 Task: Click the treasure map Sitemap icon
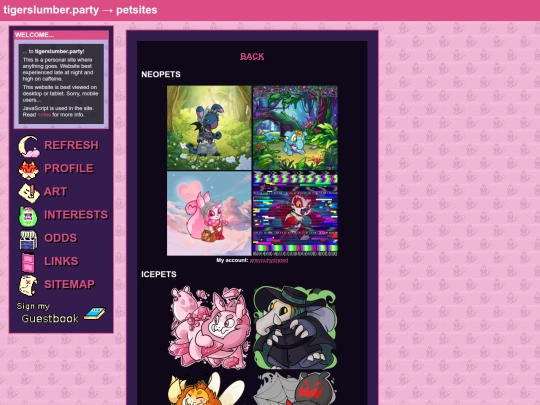28,285
